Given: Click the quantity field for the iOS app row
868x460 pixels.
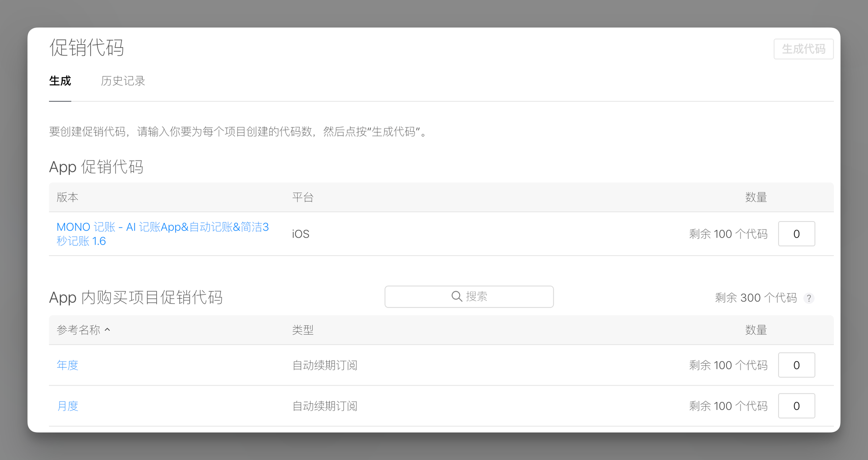Looking at the screenshot, I should click(796, 234).
